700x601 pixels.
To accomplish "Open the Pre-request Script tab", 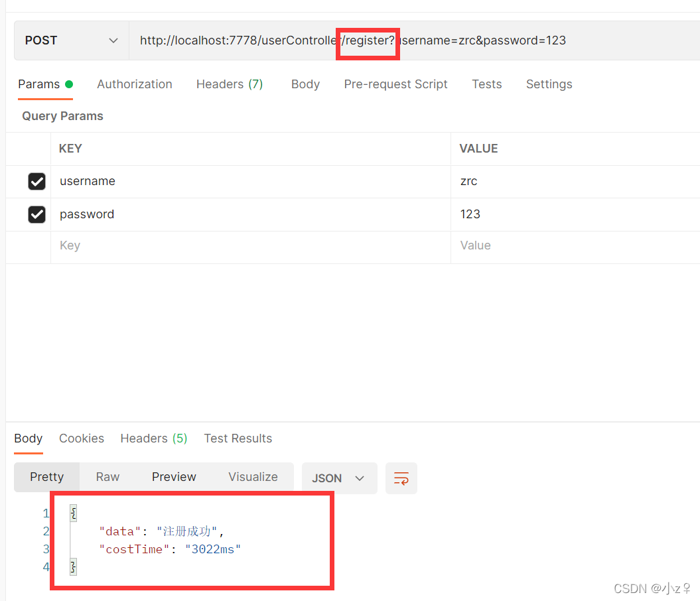I will coord(395,84).
